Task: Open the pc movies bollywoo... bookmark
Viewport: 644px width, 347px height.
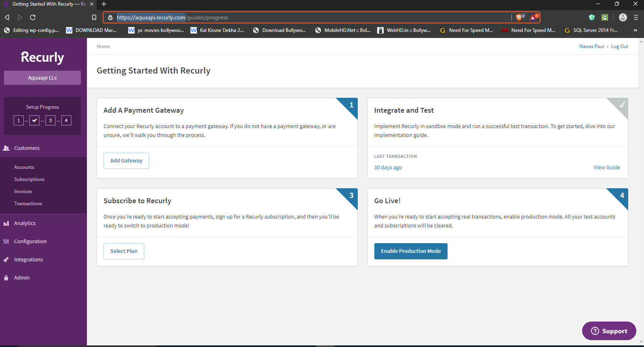Action: (156, 30)
